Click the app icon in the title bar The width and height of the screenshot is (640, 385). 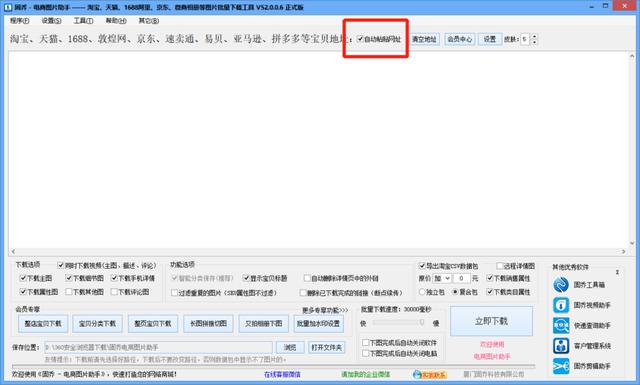pos(8,7)
